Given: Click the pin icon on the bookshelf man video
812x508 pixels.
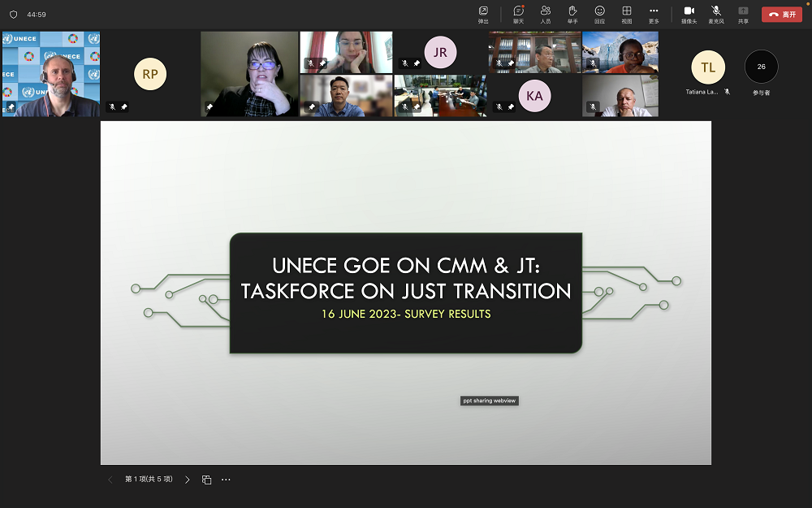Looking at the screenshot, I should [x=511, y=63].
